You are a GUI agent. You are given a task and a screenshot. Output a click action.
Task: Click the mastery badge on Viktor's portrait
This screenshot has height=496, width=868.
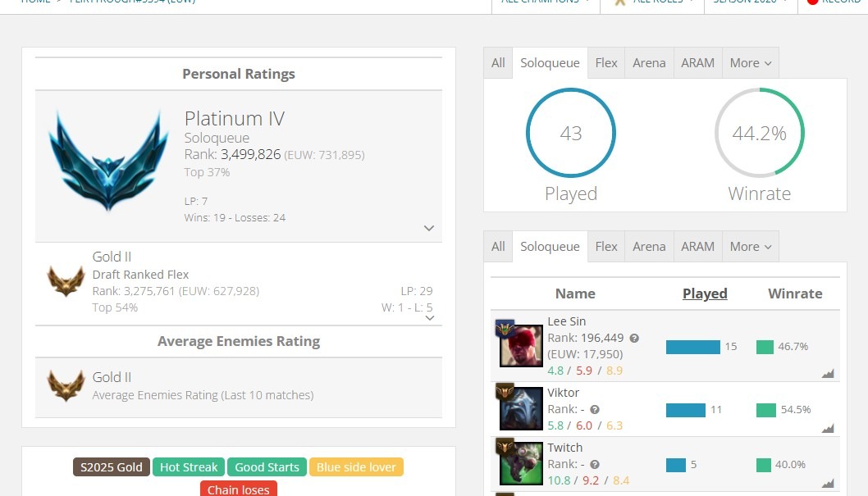tap(505, 392)
